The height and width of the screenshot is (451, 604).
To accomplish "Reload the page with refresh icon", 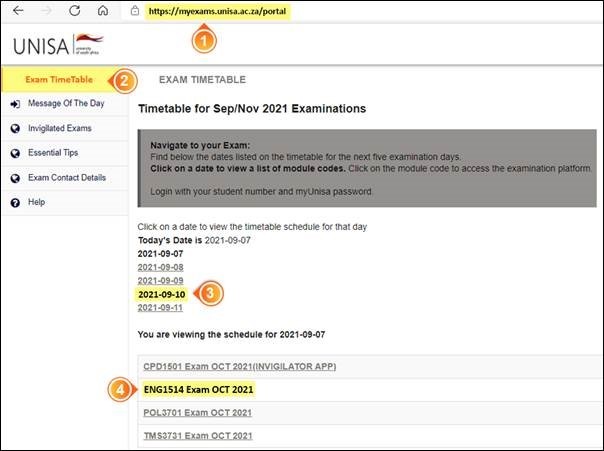I will pyautogui.click(x=74, y=11).
